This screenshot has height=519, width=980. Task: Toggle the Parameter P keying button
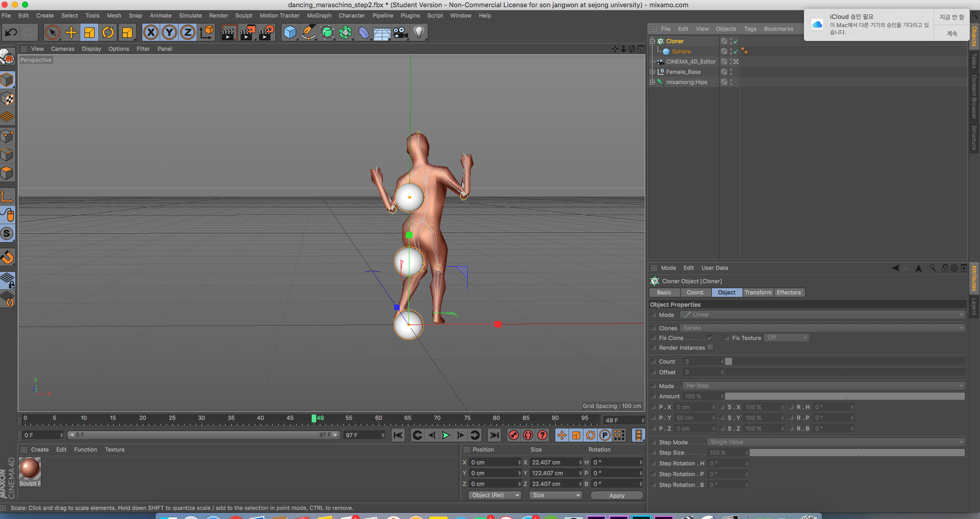click(605, 435)
